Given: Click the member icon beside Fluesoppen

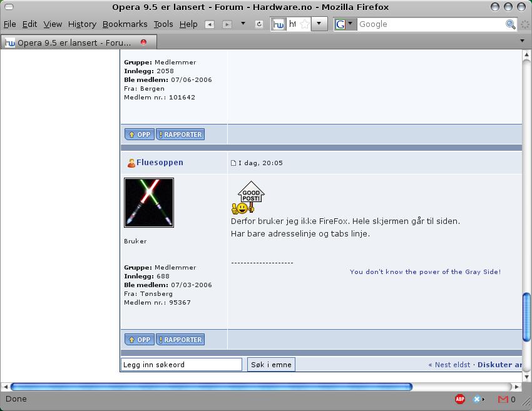Looking at the screenshot, I should point(131,163).
